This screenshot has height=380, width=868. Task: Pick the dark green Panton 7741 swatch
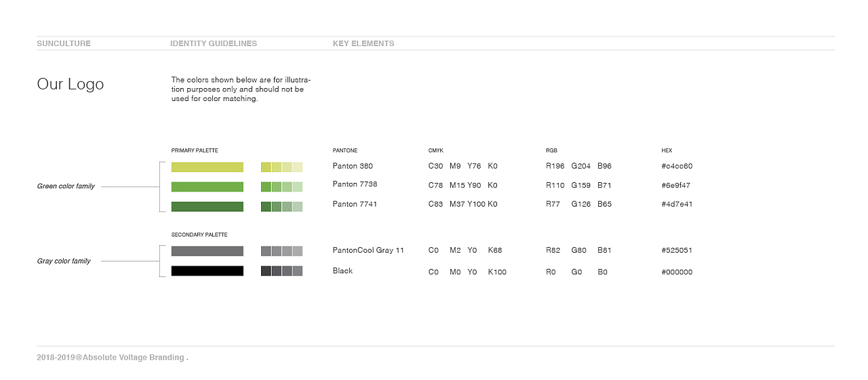pyautogui.click(x=207, y=207)
